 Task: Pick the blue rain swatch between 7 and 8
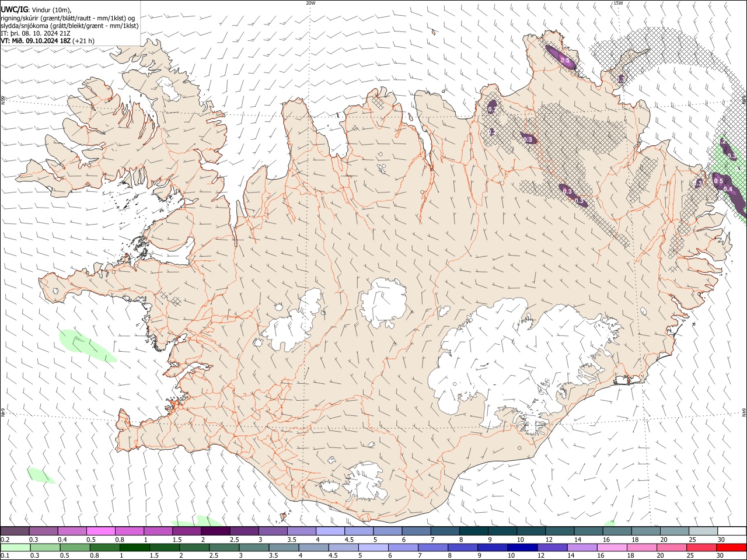click(x=432, y=547)
